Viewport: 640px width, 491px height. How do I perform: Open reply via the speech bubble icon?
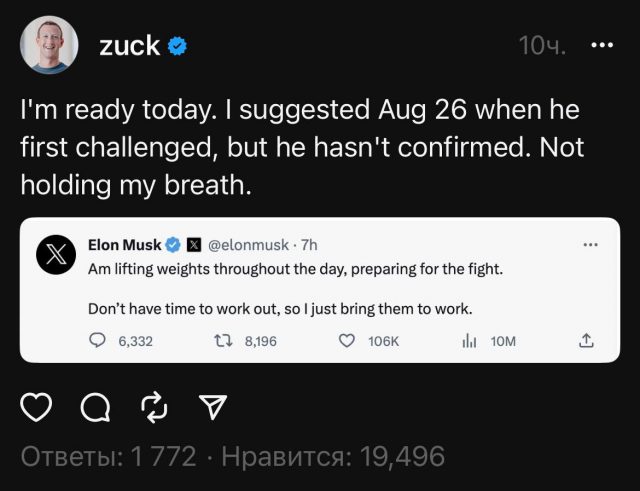coord(95,407)
